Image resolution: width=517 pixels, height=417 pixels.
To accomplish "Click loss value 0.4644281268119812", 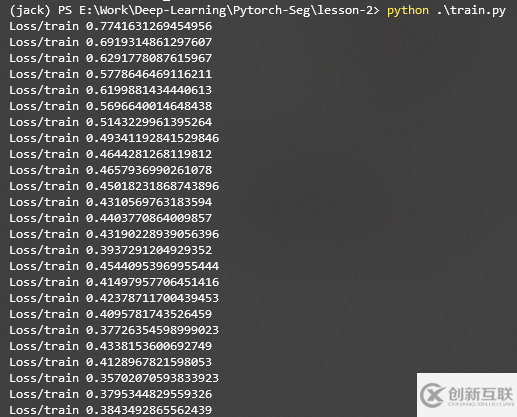I will tap(149, 154).
